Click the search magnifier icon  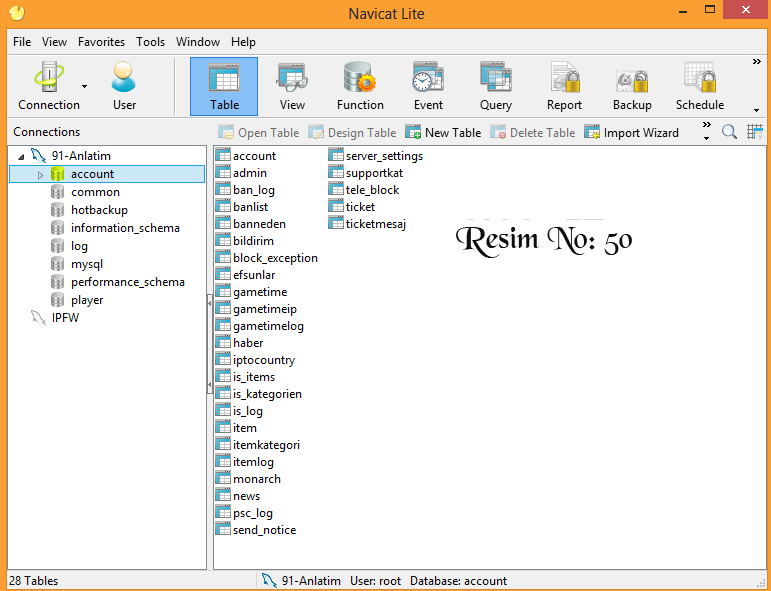729,132
